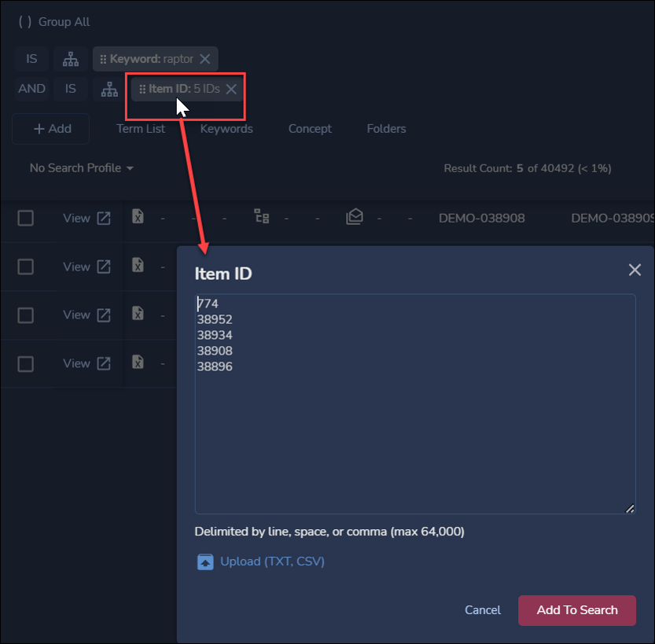The width and height of the screenshot is (655, 644).
Task: Remove the Keyword raptor filter chip
Action: (x=204, y=59)
